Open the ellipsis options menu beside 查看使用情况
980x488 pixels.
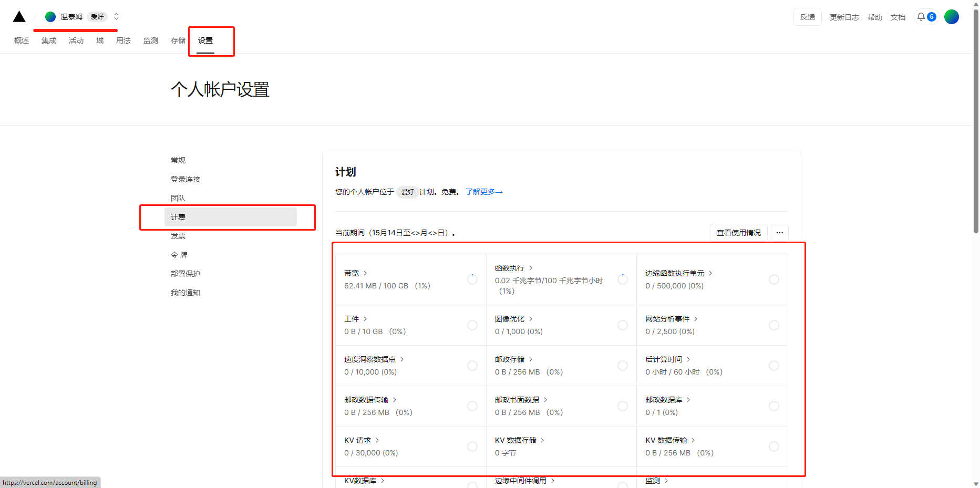click(779, 232)
